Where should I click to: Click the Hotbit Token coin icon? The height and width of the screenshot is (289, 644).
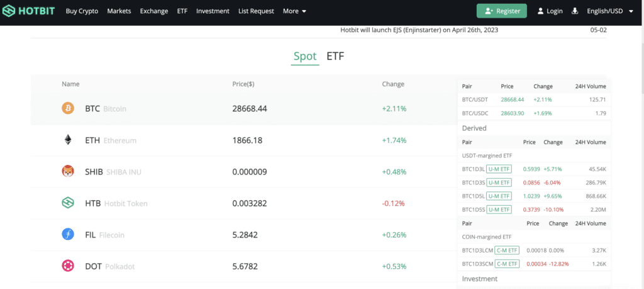[68, 203]
